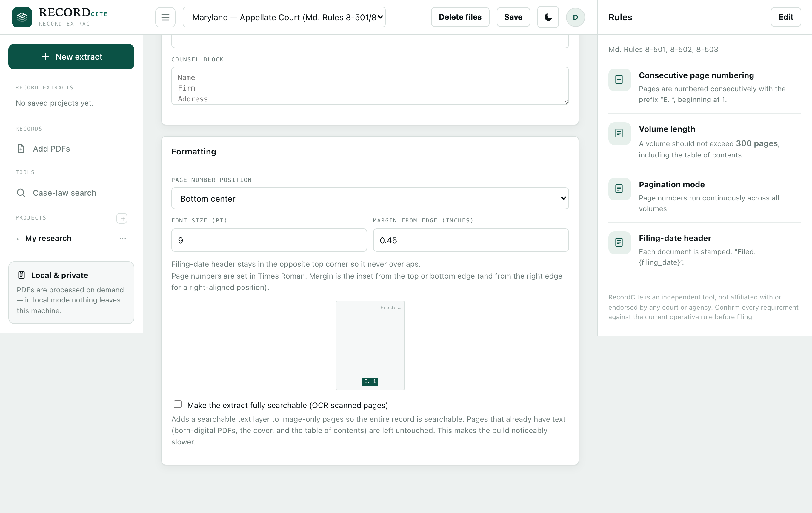This screenshot has height=513, width=812.
Task: Click the Pagination mode heading
Action: tap(671, 185)
